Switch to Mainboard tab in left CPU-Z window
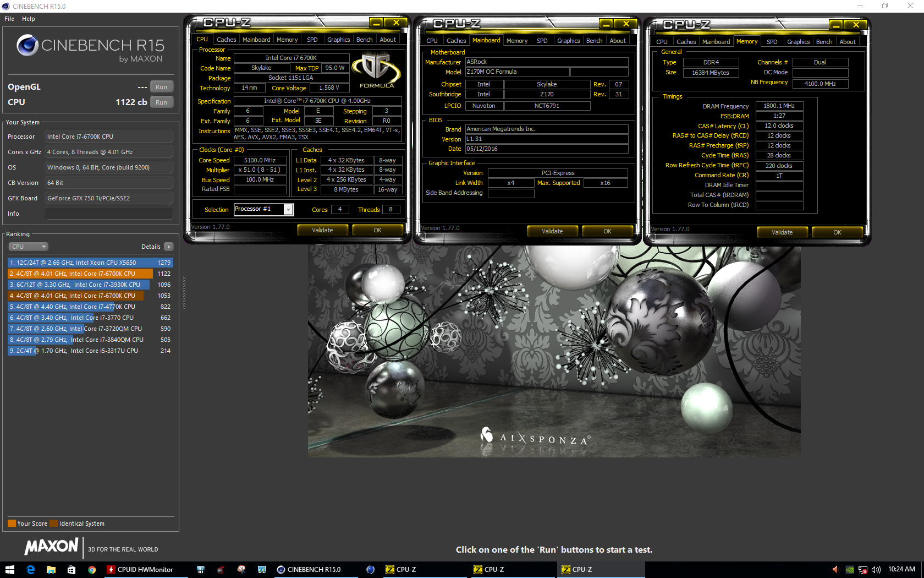 coord(256,40)
